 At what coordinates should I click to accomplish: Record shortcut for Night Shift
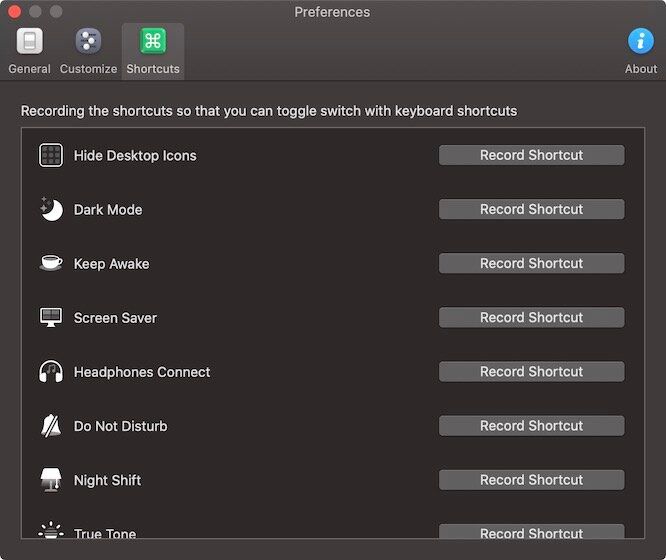coord(531,479)
